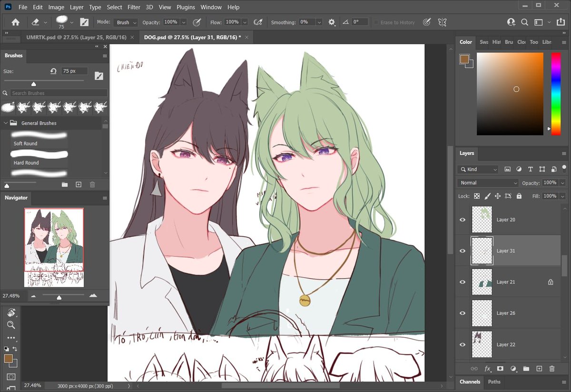571x392 pixels.
Task: Open the eraser Mode dropdown
Action: click(x=126, y=22)
